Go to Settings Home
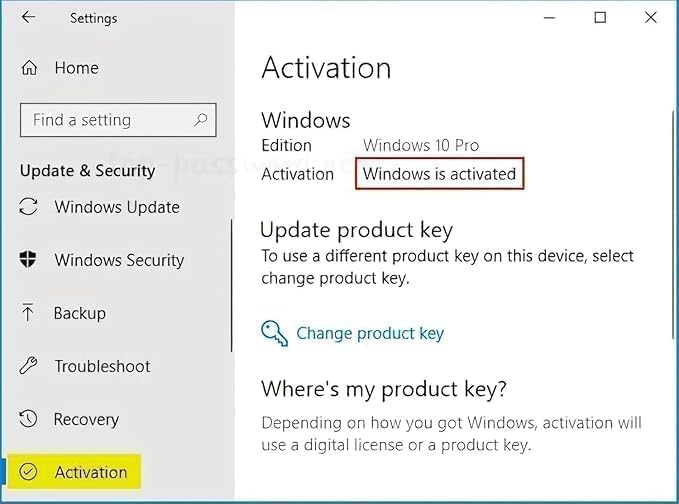The height and width of the screenshot is (504, 679). click(x=76, y=68)
